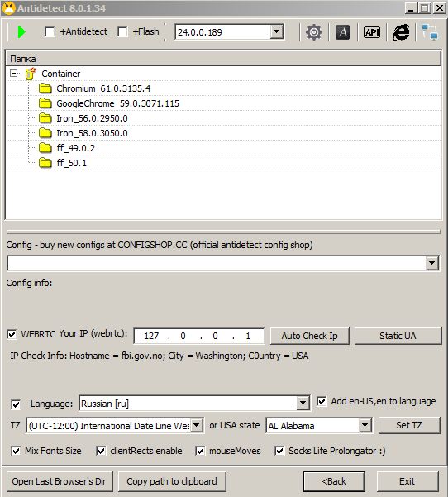448x497 pixels.
Task: Open the TZ timezone dropdown
Action: [x=197, y=425]
